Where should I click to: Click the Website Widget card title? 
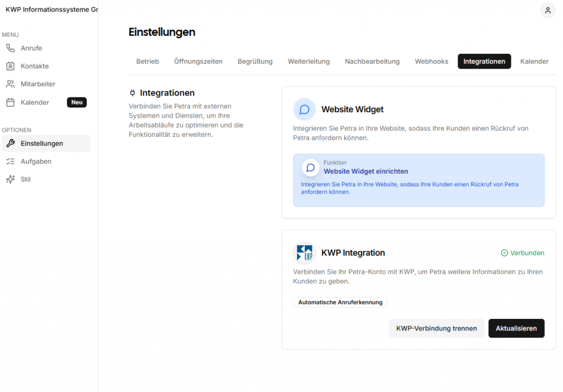coord(352,109)
